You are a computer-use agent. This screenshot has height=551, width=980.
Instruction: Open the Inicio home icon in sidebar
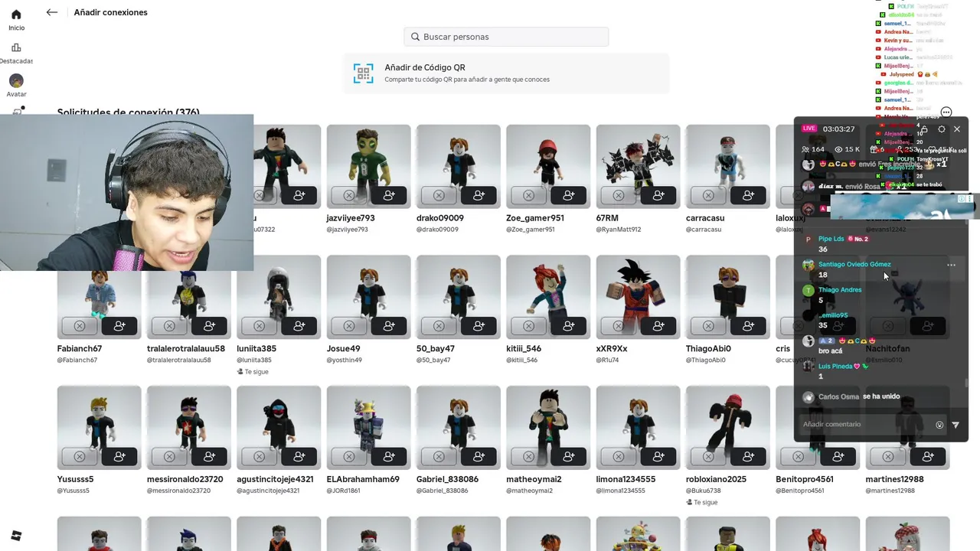click(16, 15)
